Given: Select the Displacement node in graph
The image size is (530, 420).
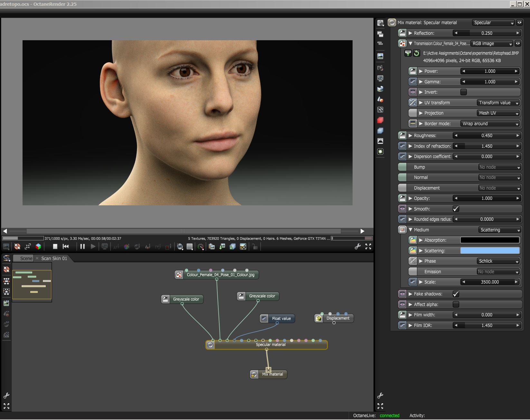Looking at the screenshot, I should pyautogui.click(x=337, y=318).
